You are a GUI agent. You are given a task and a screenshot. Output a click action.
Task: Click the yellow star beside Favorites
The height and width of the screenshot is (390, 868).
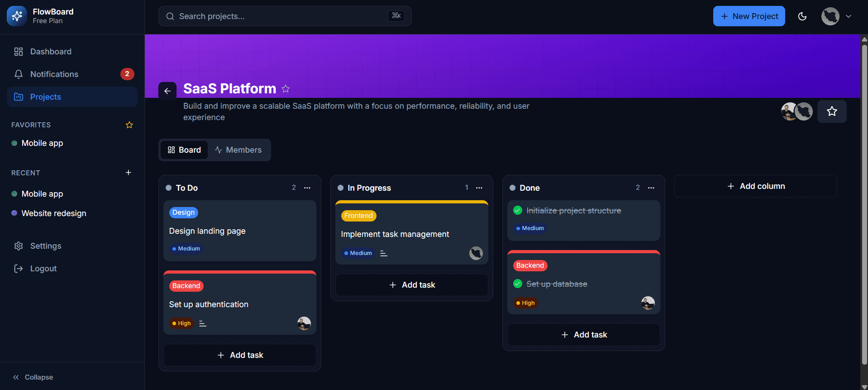(x=129, y=125)
